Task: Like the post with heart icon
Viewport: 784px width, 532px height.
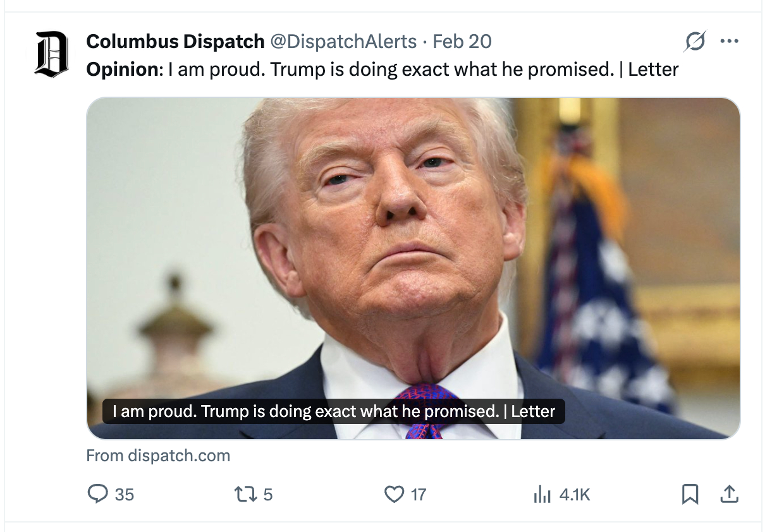Action: tap(394, 493)
